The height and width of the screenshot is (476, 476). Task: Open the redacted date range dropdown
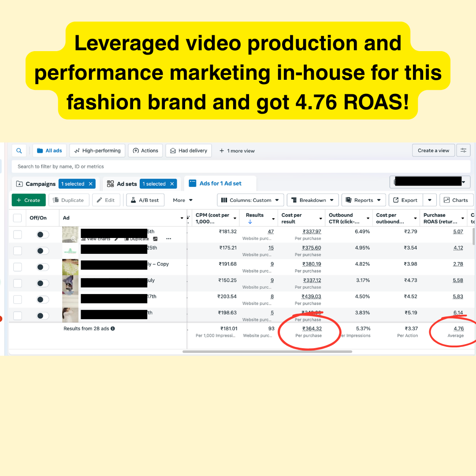(430, 182)
